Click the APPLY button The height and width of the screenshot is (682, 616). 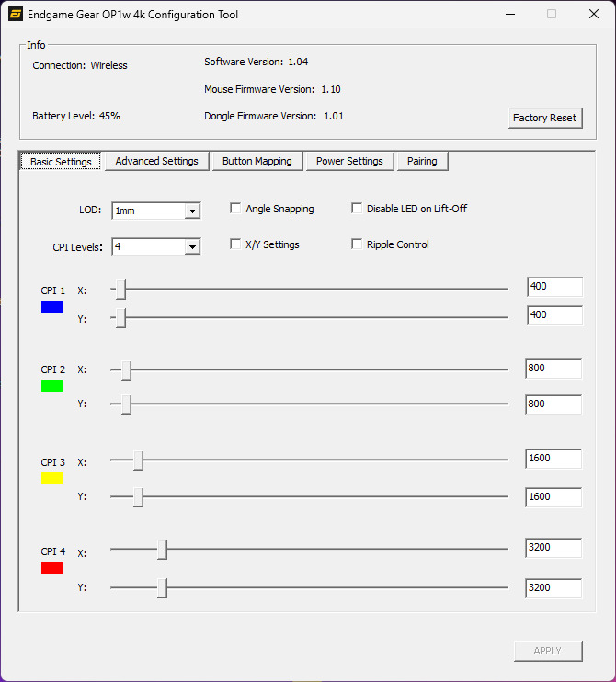pos(548,651)
